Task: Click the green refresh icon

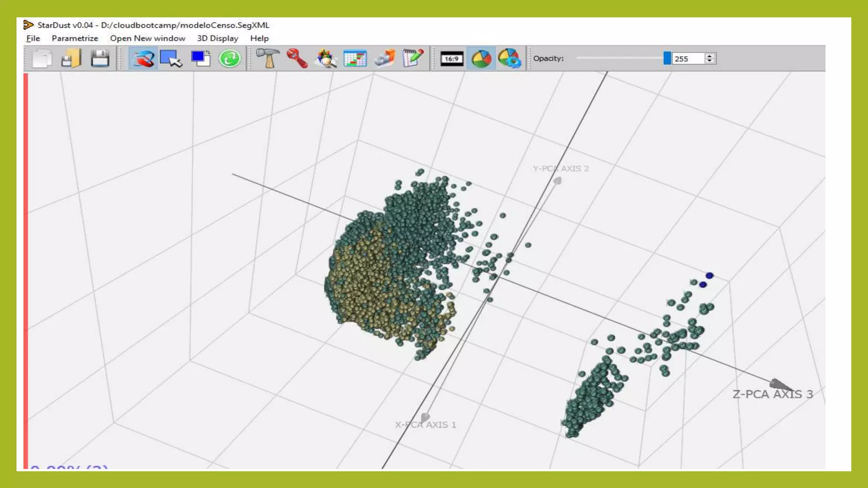Action: [230, 58]
